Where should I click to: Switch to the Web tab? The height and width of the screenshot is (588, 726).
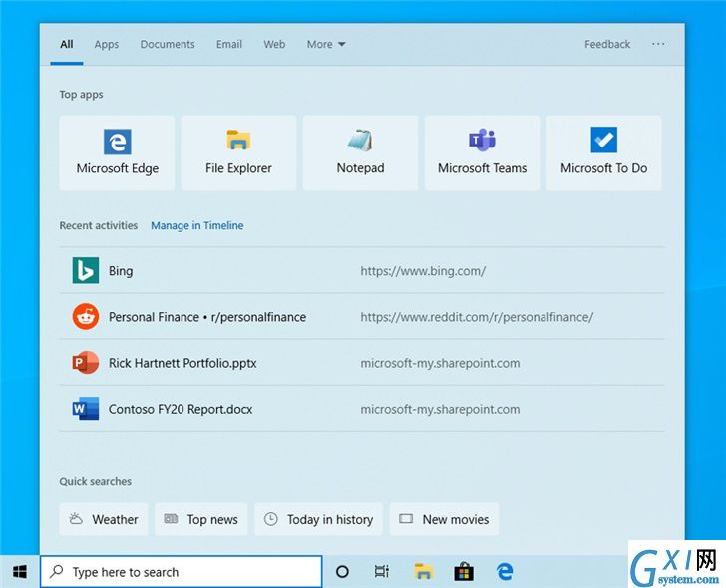pyautogui.click(x=274, y=45)
